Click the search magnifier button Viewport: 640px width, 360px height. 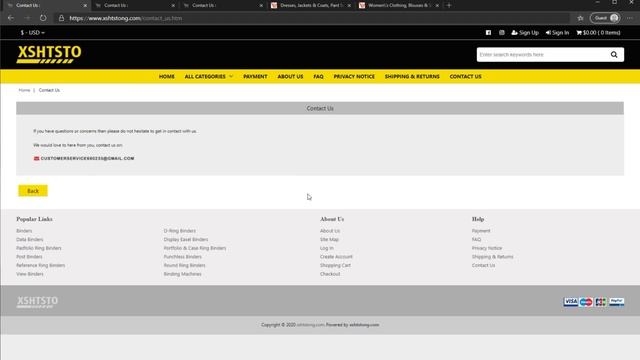click(614, 55)
